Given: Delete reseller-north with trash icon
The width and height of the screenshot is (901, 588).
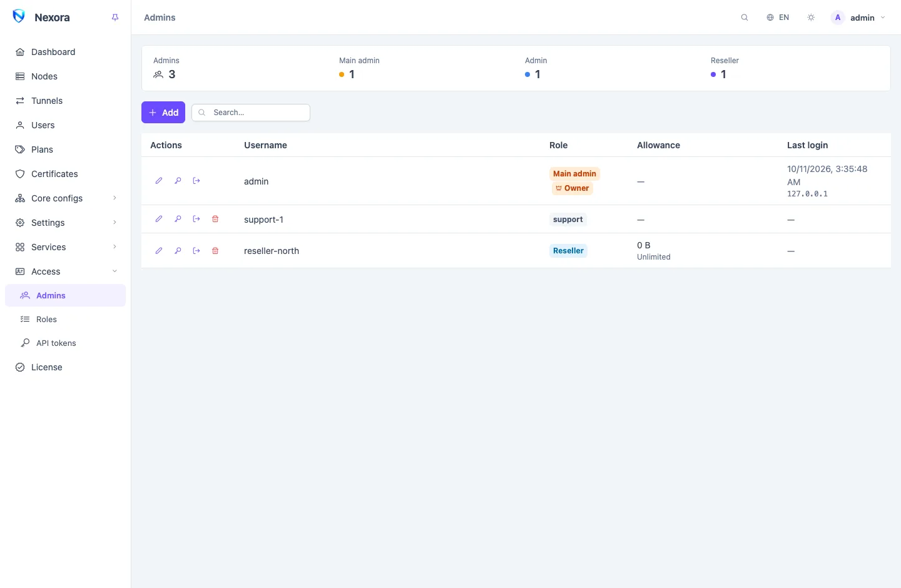Looking at the screenshot, I should point(215,251).
